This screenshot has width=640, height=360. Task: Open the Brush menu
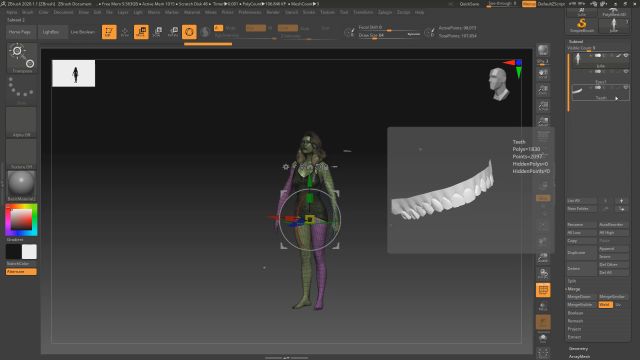click(x=27, y=12)
